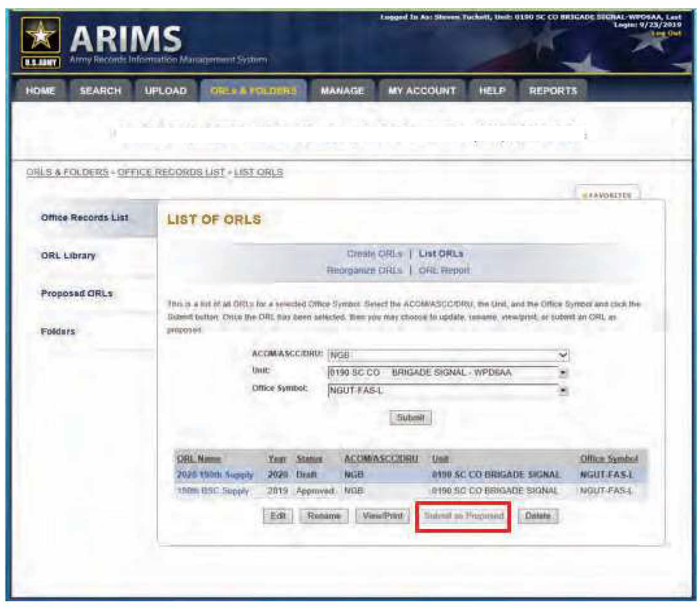Image resolution: width=700 pixels, height=607 pixels.
Task: Click ORLS & FOLDERS breadcrumb link
Action: (68, 172)
